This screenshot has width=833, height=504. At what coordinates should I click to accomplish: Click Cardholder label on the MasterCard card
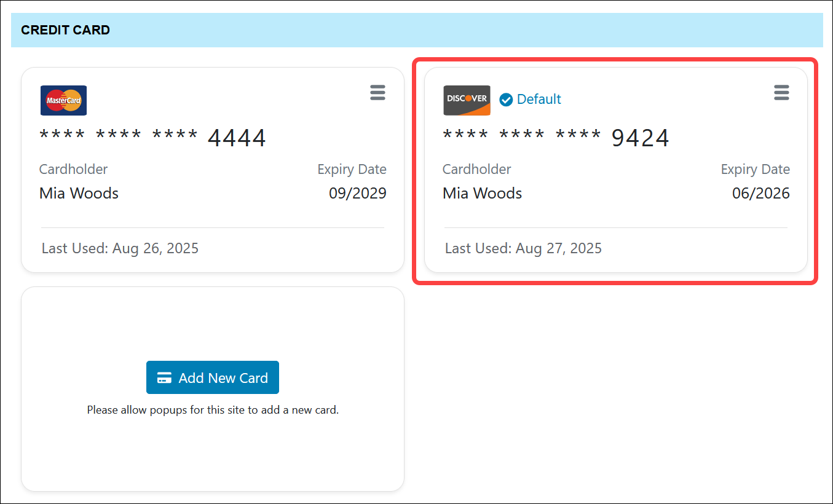73,169
